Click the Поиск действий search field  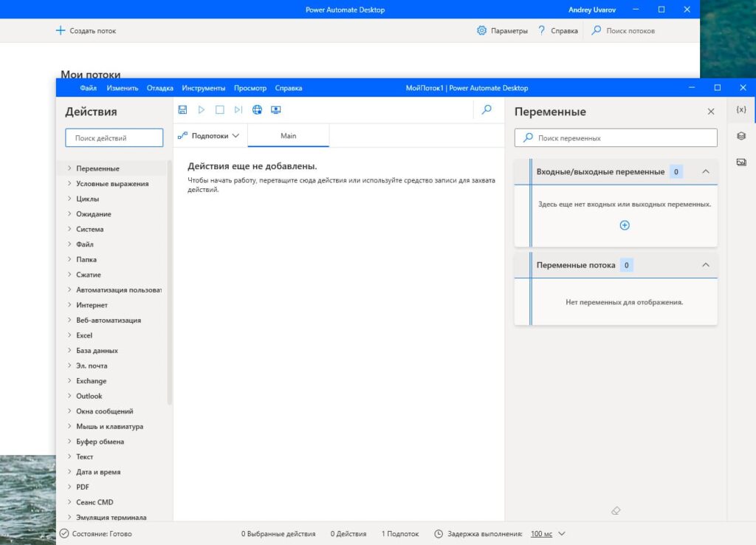click(114, 138)
